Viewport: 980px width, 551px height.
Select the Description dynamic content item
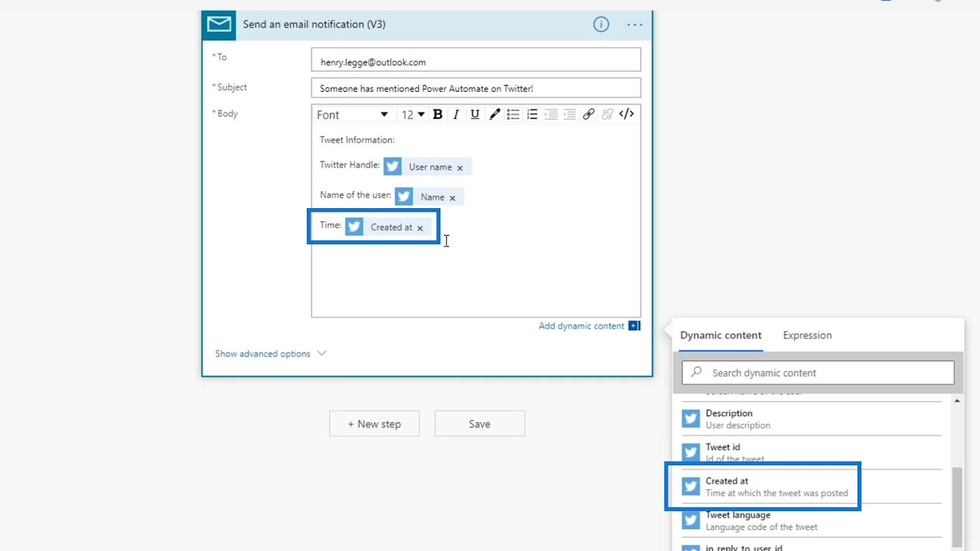[812, 419]
